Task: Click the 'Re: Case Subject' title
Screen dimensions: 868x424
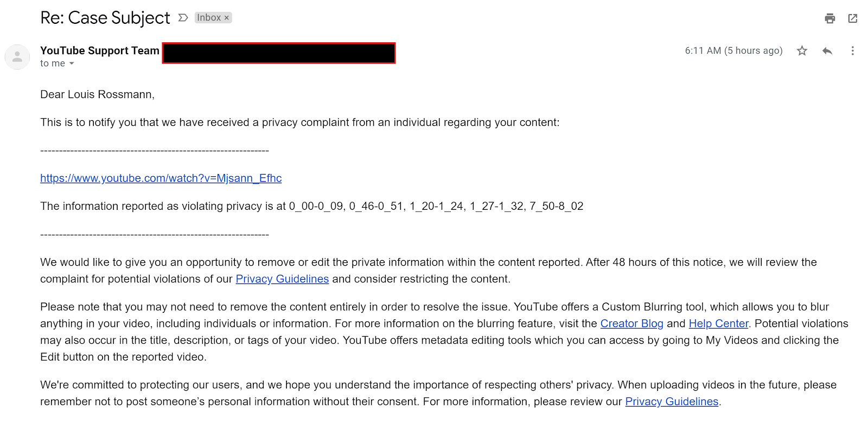Action: pos(105,18)
